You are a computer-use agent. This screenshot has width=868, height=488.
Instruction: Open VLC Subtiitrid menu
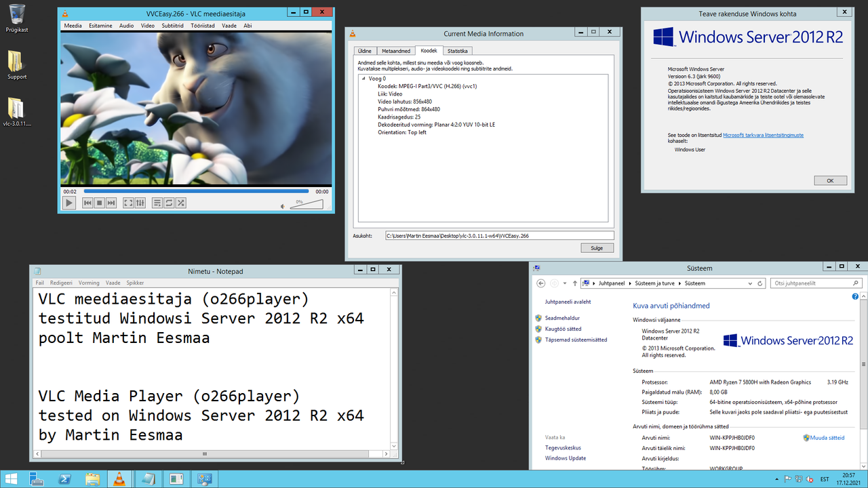tap(173, 25)
